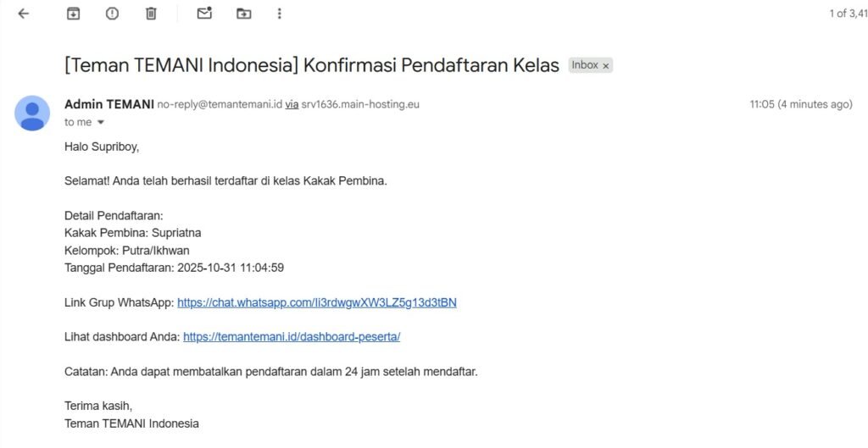Click the underlined 'via' link
Viewport: 868px width, 448px height.
pyautogui.click(x=292, y=105)
